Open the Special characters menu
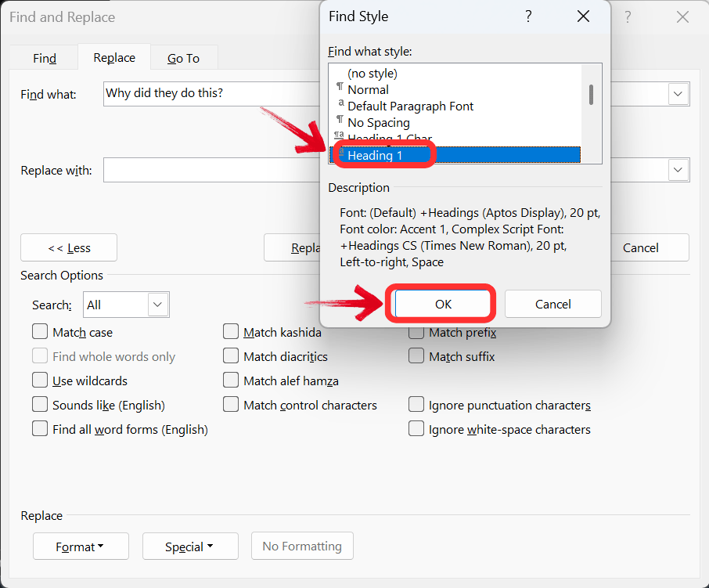Screen dimensions: 709x588 190,546
